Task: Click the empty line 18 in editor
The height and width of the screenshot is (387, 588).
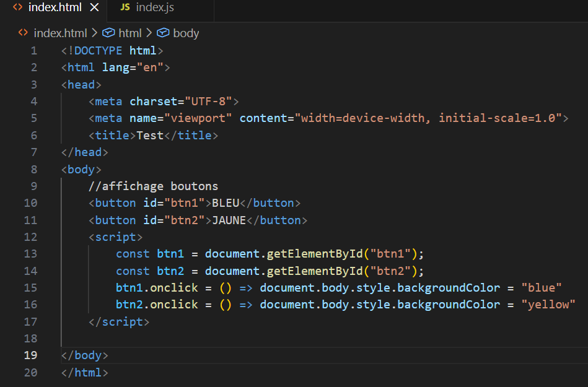Action: click(x=248, y=338)
